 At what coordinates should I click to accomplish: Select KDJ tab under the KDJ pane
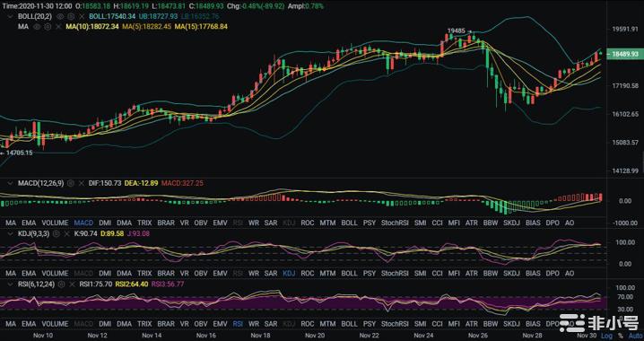tap(289, 273)
